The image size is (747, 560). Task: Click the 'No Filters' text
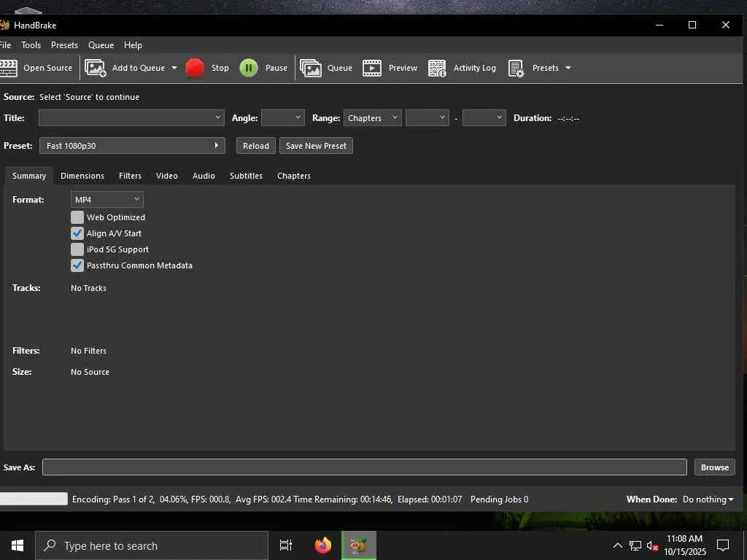[88, 351]
